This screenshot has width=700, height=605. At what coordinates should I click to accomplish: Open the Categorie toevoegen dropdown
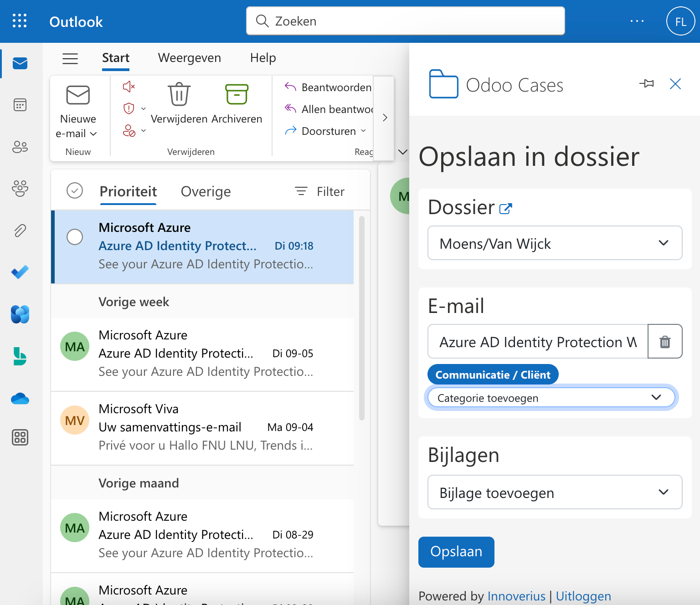551,397
